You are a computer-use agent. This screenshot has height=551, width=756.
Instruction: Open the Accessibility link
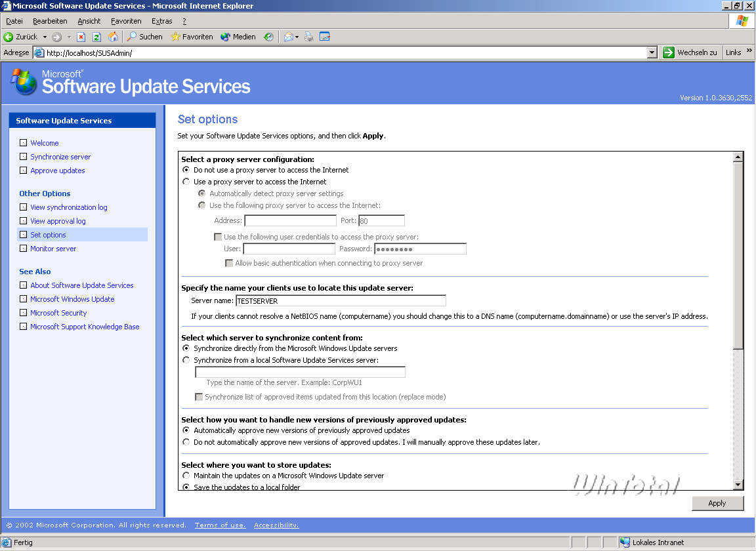pyautogui.click(x=276, y=525)
